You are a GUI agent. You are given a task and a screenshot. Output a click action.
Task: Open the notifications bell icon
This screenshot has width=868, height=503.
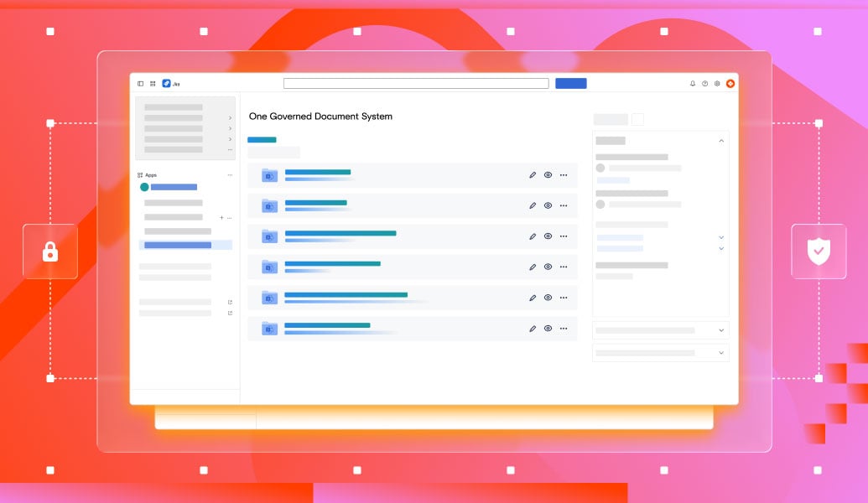coord(693,84)
